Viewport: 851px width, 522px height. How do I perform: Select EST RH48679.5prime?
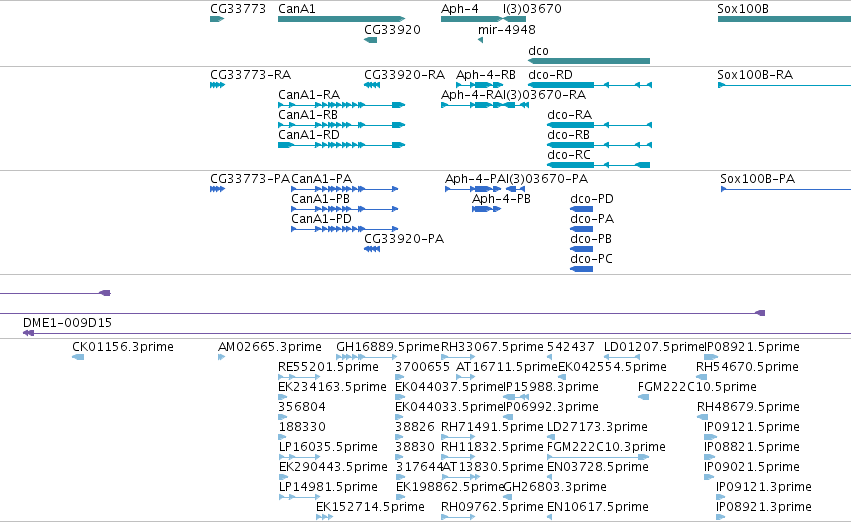[x=748, y=407]
